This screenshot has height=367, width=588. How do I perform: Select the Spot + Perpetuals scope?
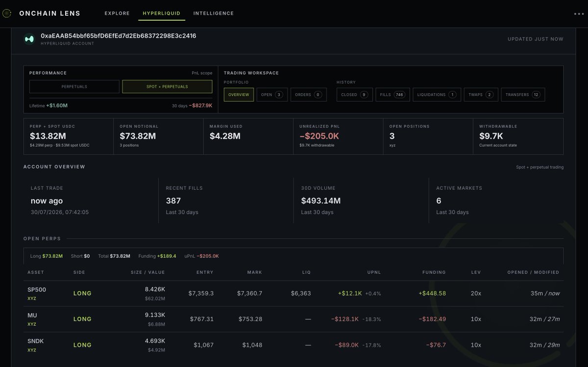coord(167,87)
